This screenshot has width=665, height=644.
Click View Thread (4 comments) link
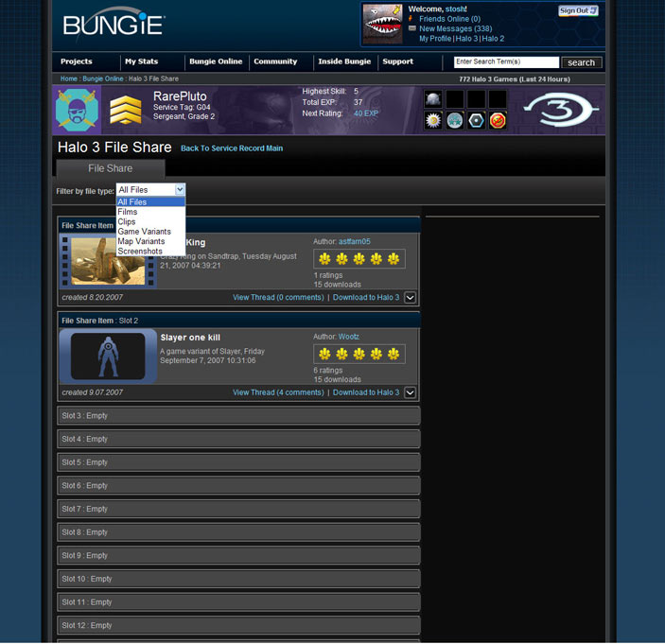point(278,392)
